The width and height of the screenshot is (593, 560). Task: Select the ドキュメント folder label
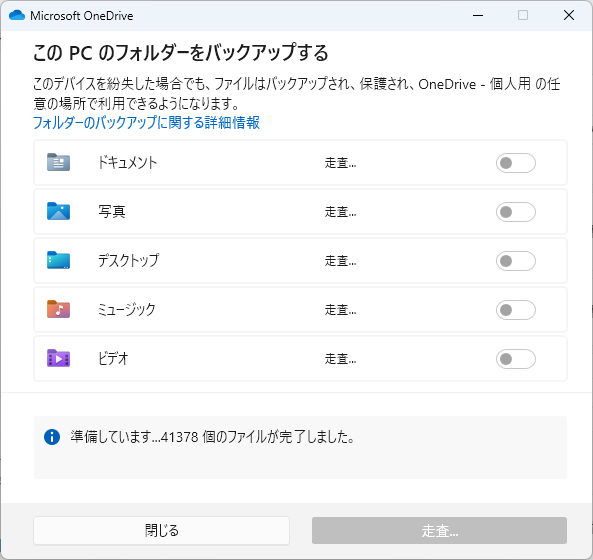coord(127,163)
